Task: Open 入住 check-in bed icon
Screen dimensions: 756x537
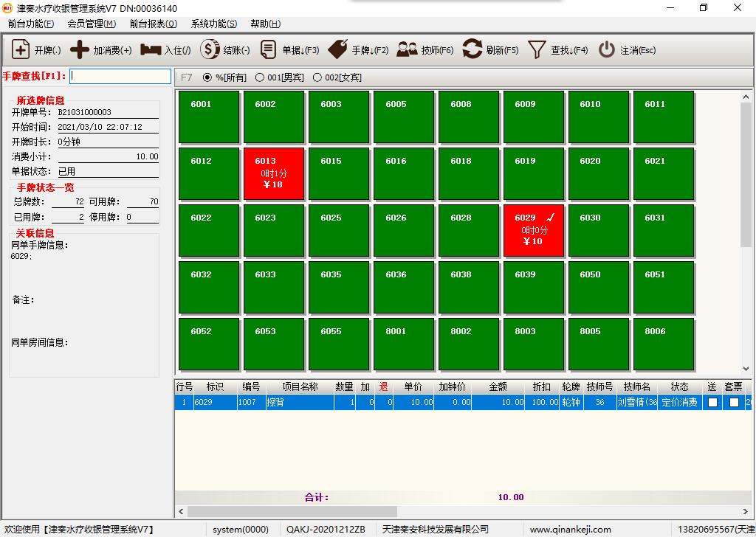Action: point(151,49)
